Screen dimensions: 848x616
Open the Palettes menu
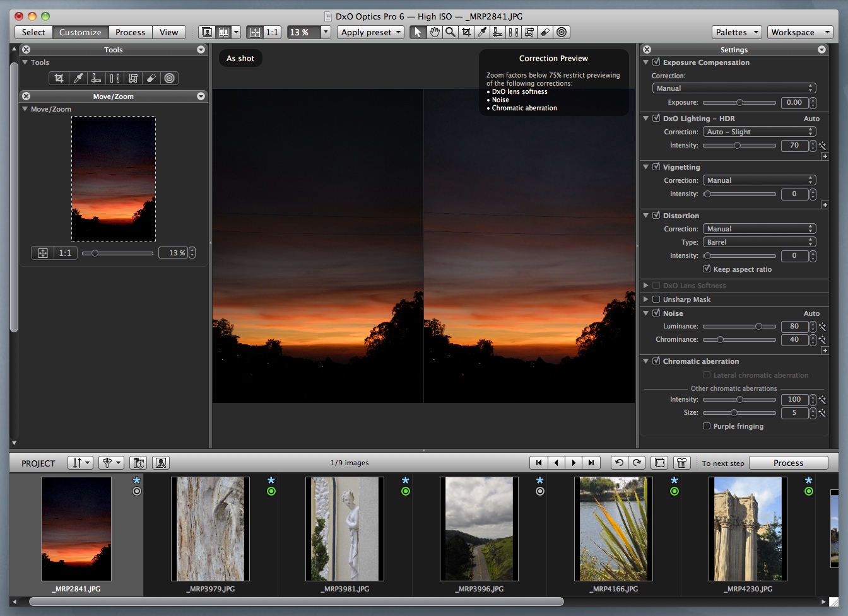pyautogui.click(x=736, y=32)
